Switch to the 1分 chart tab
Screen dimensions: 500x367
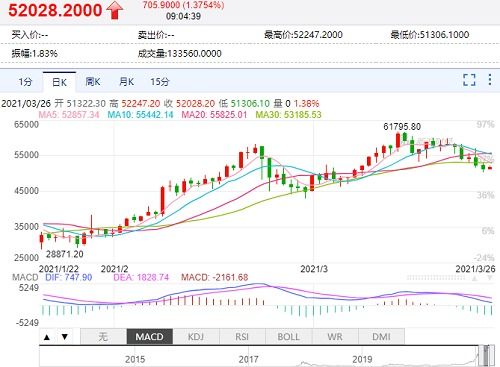[x=25, y=82]
